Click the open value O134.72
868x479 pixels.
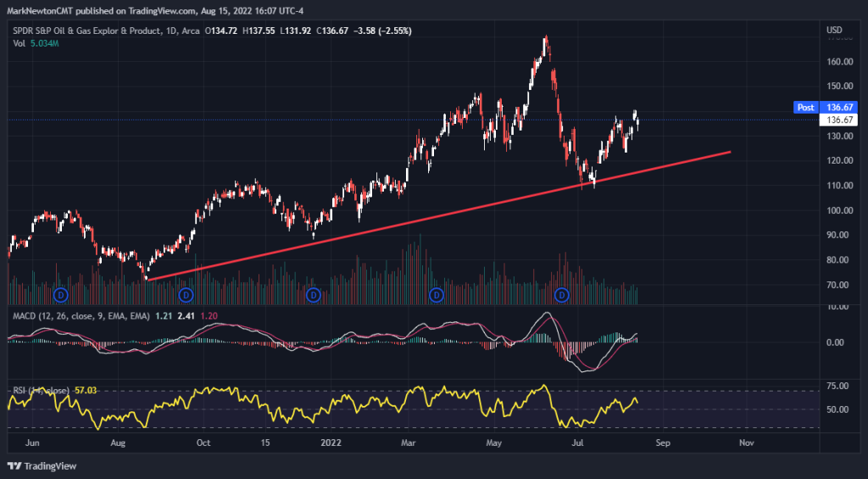pos(221,31)
